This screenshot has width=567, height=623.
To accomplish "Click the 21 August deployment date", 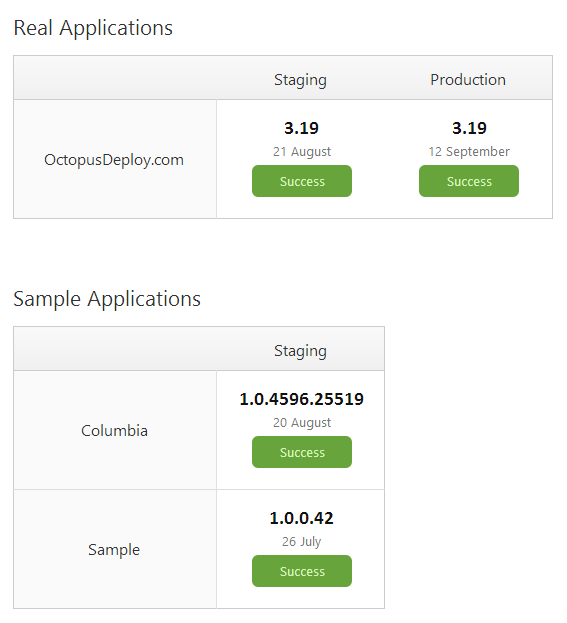I will point(302,152).
